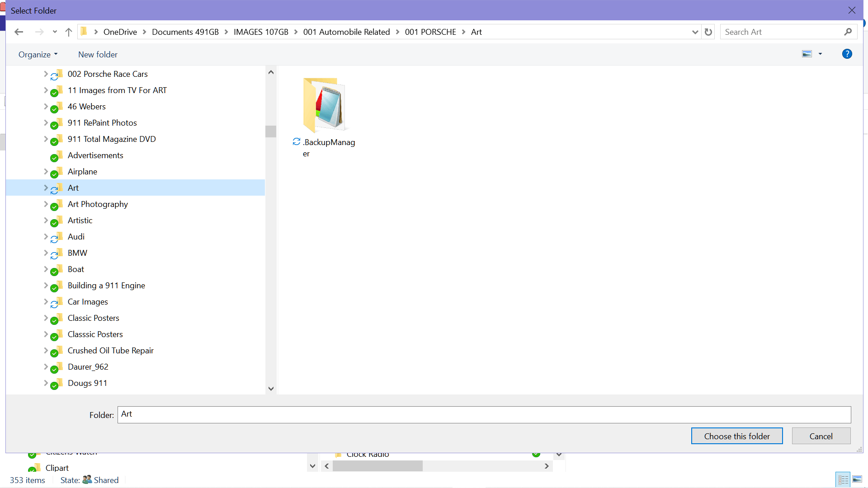Screen dimensions: 868x488
Task: Click the Dougs 911 folder icon
Action: 57,384
